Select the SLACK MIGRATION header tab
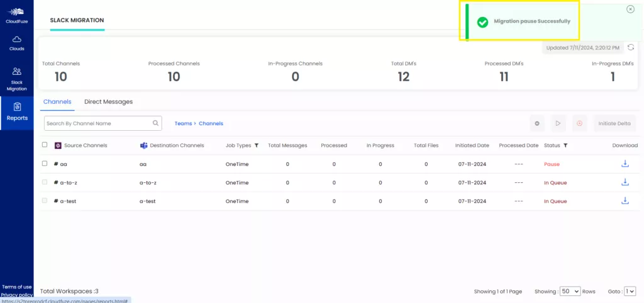Viewport: 644px width, 303px height. point(77,20)
